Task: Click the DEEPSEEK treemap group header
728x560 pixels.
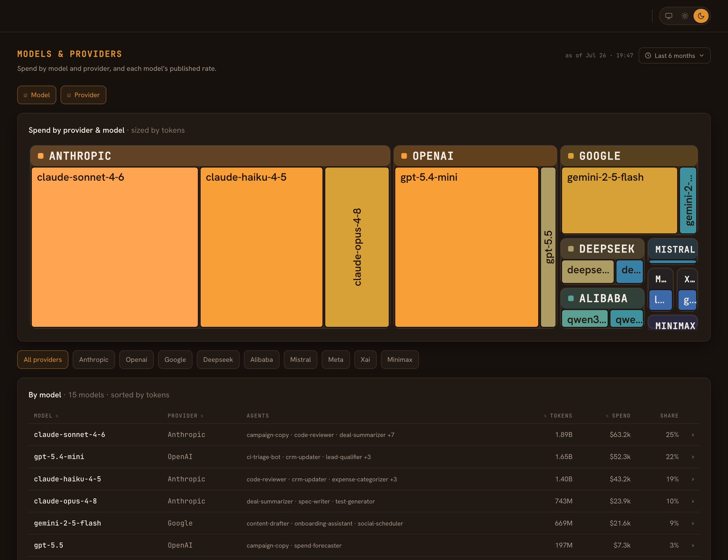Action: 602,249
